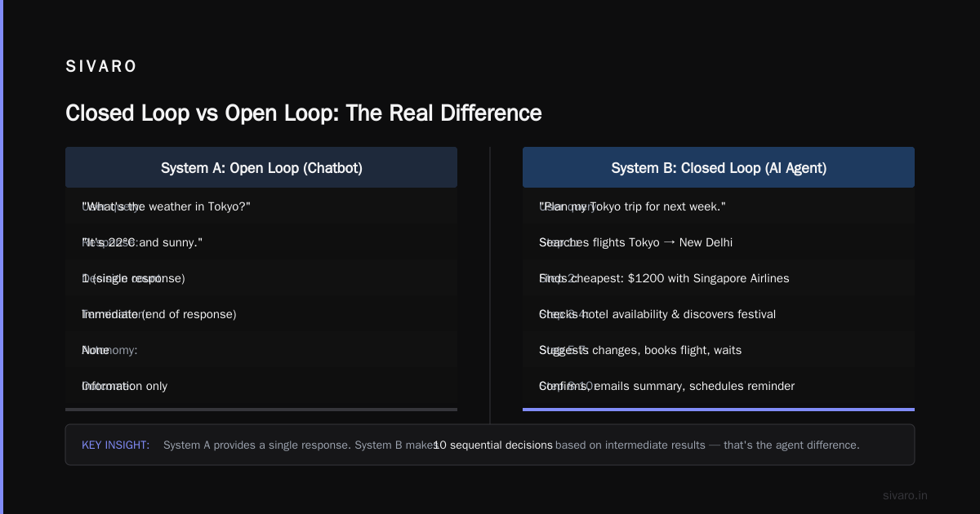Open the sivaro.in link

[x=905, y=495]
